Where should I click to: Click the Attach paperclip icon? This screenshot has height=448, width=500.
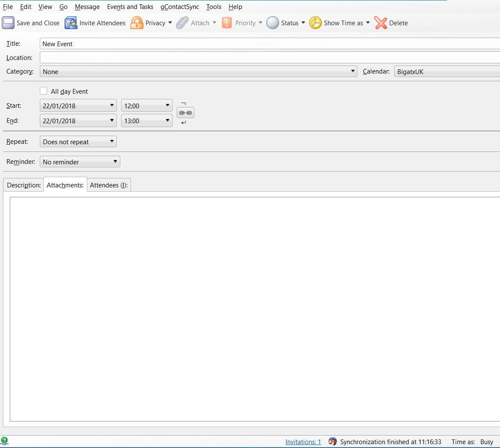pyautogui.click(x=182, y=23)
